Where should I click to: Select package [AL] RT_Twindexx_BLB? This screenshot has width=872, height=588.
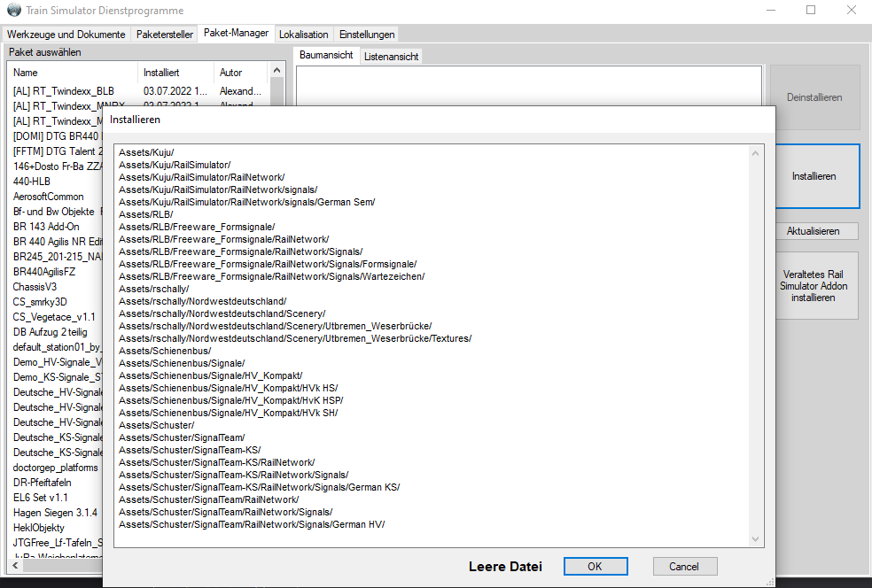click(64, 91)
